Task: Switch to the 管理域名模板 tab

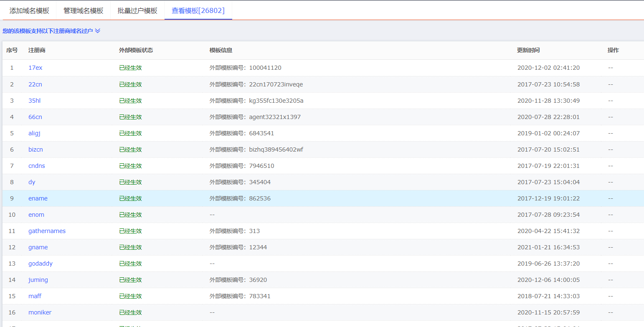Action: tap(83, 10)
